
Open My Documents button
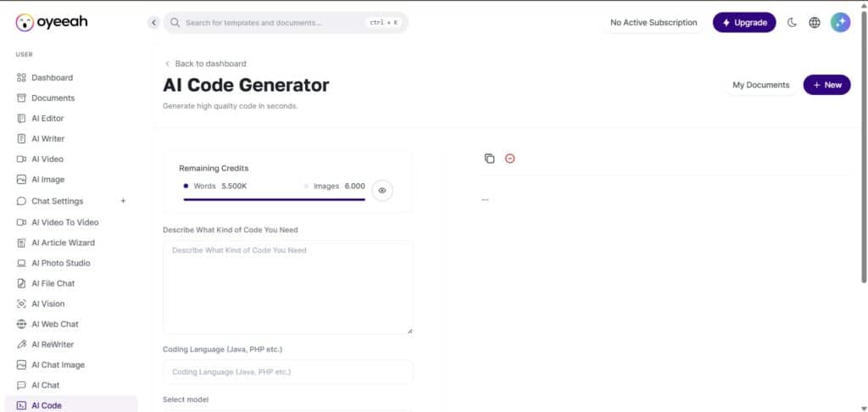coord(760,85)
